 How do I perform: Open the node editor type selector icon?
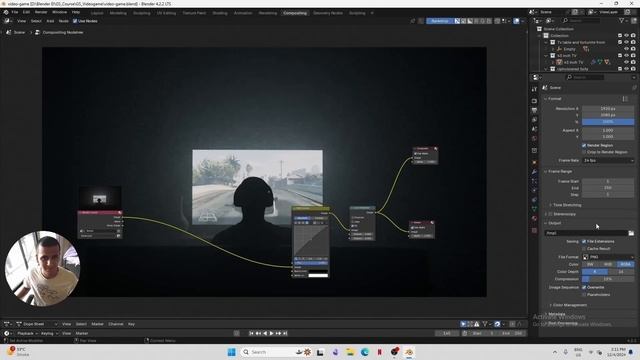7,21
